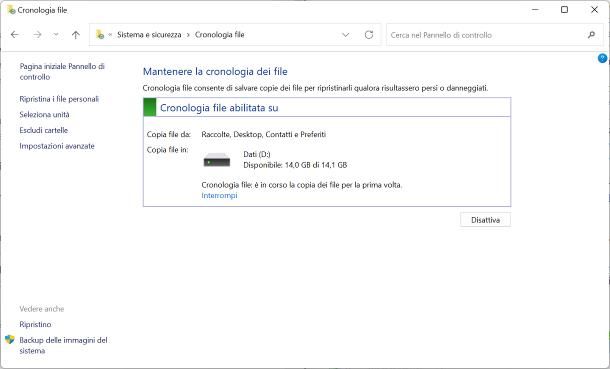Click the search magnifier icon
Screen dimensions: 610x369
pos(591,35)
